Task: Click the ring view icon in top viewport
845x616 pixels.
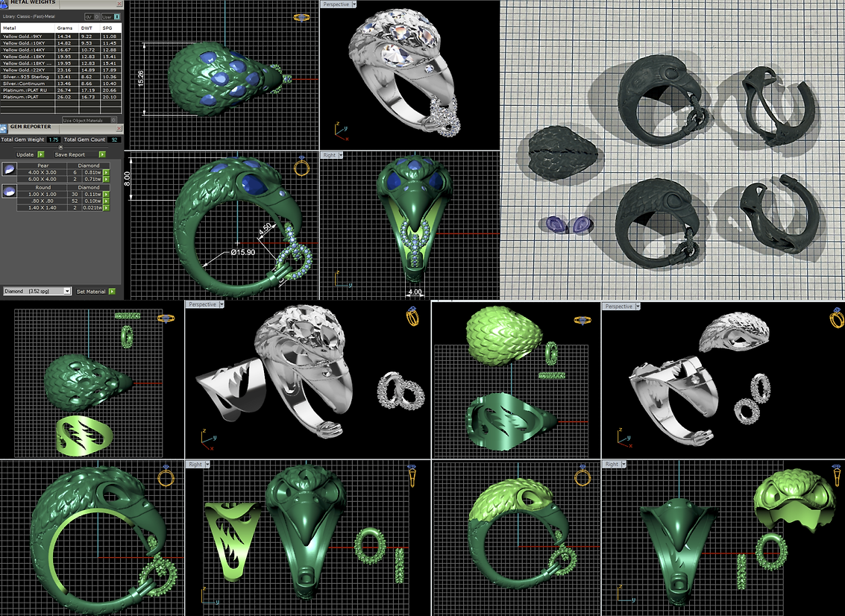Action: (302, 16)
